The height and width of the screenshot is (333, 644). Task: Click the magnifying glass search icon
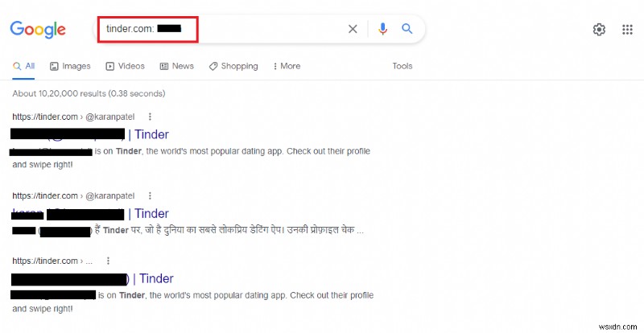[407, 29]
